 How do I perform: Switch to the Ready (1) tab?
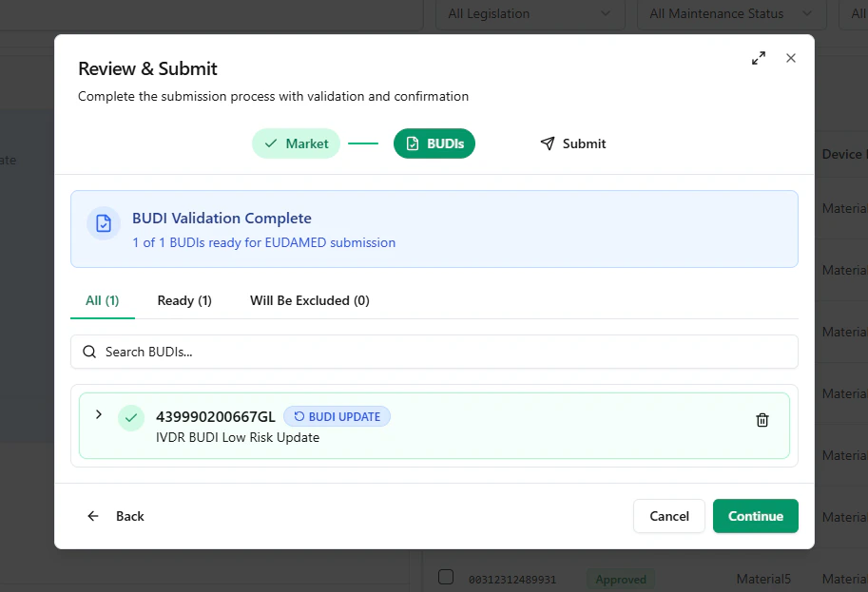(183, 300)
